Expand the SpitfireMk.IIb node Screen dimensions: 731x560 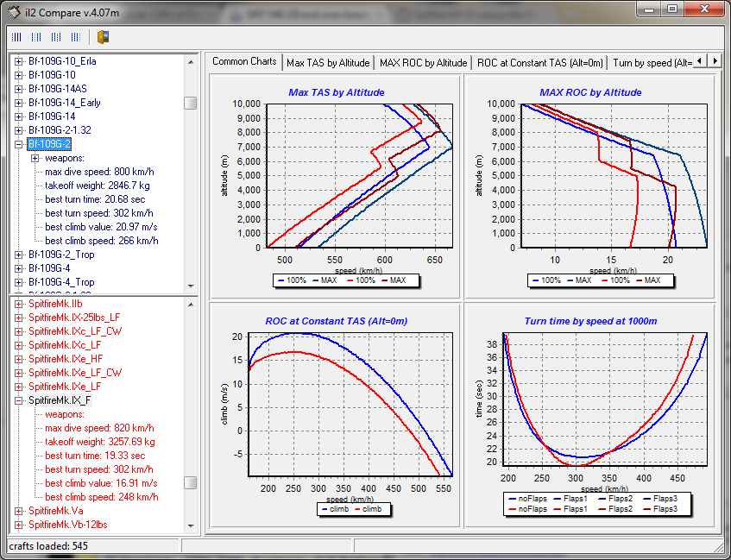click(18, 304)
